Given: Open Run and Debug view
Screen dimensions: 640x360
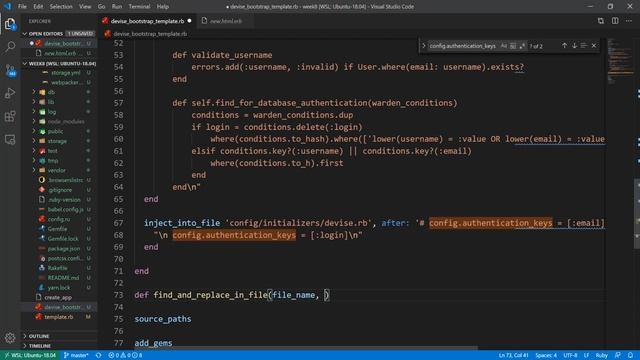Looking at the screenshot, I should 10,93.
